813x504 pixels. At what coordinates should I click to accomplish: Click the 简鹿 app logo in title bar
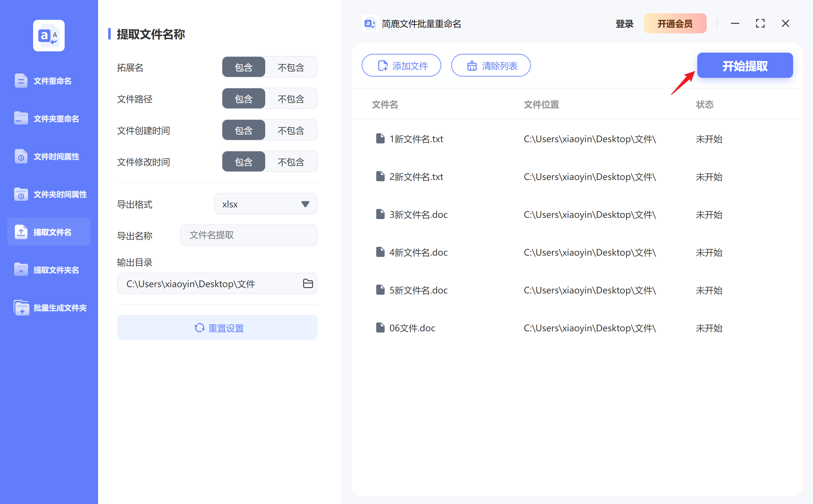coord(370,23)
